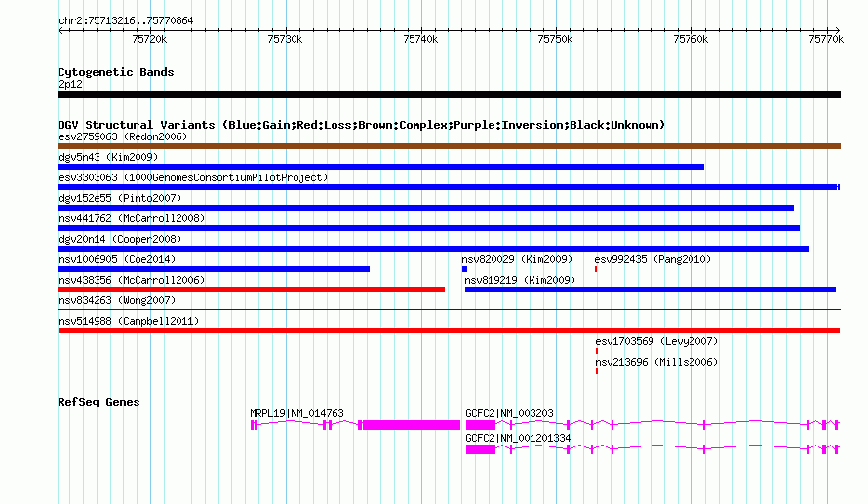
Task: Click the large MRPL19 magenta exon block
Action: [412, 425]
